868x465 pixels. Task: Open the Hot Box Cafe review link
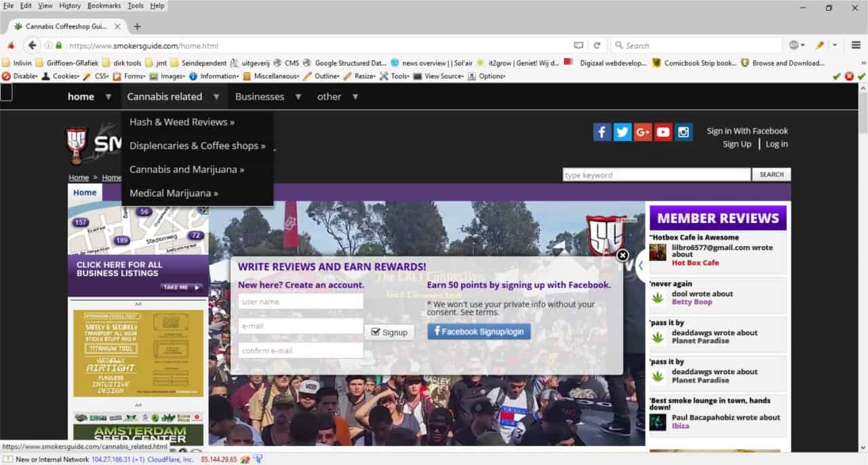tap(695, 262)
